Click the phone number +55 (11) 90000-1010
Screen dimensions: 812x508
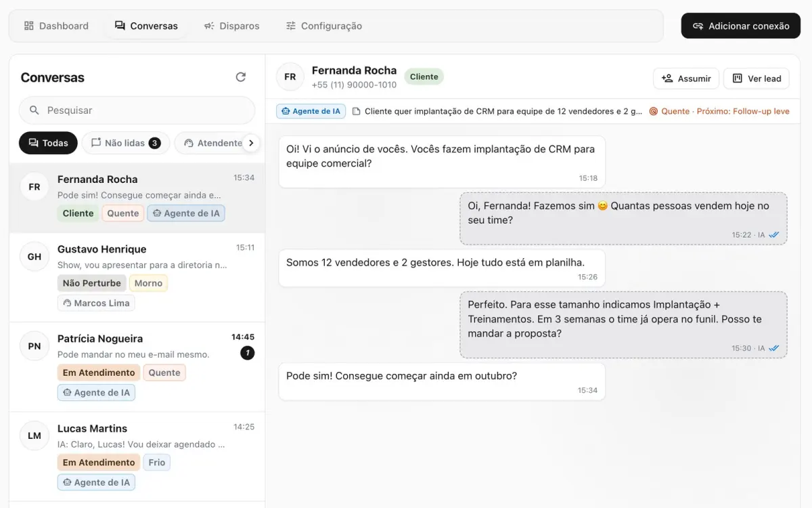[354, 85]
